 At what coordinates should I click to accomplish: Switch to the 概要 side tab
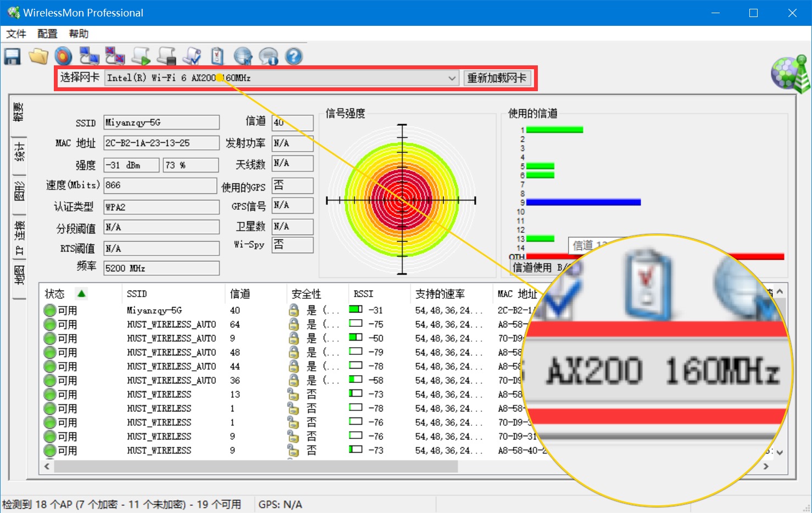[x=19, y=113]
